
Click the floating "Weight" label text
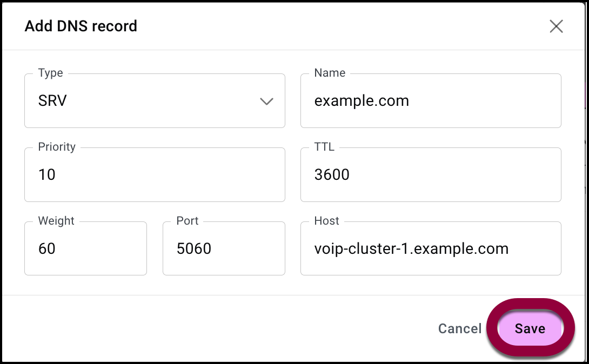coord(56,221)
